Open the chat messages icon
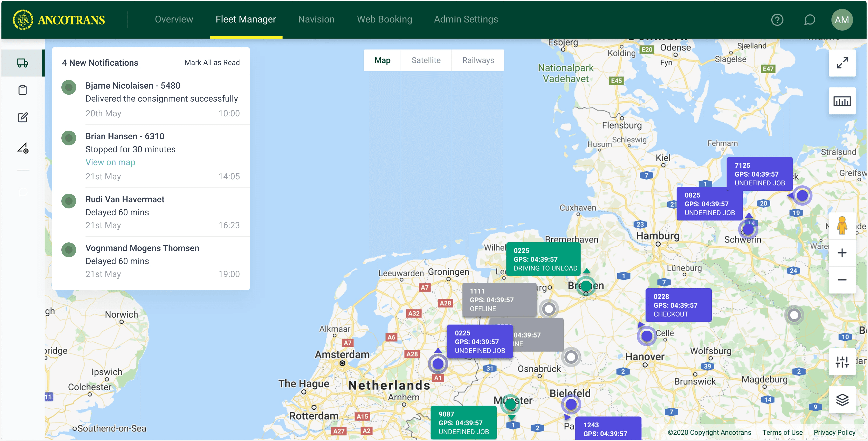868x441 pixels. pyautogui.click(x=809, y=20)
